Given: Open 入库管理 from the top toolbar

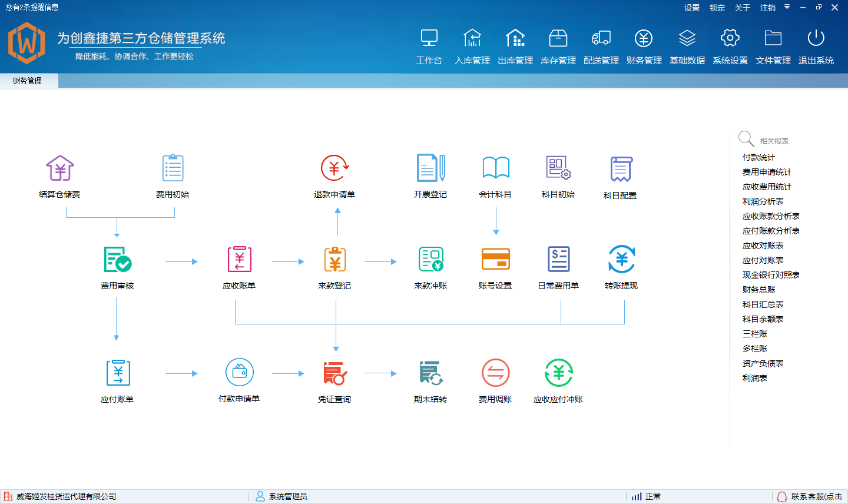Looking at the screenshot, I should (472, 47).
